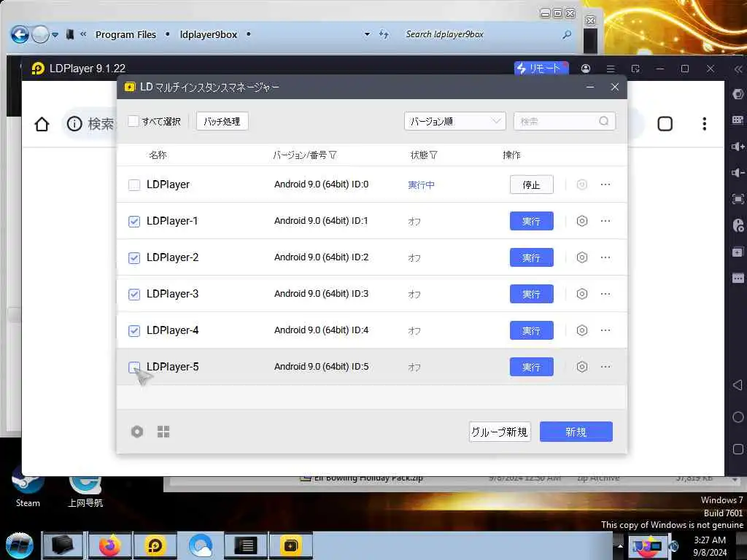
Task: Open Windows Start button
Action: (x=19, y=545)
